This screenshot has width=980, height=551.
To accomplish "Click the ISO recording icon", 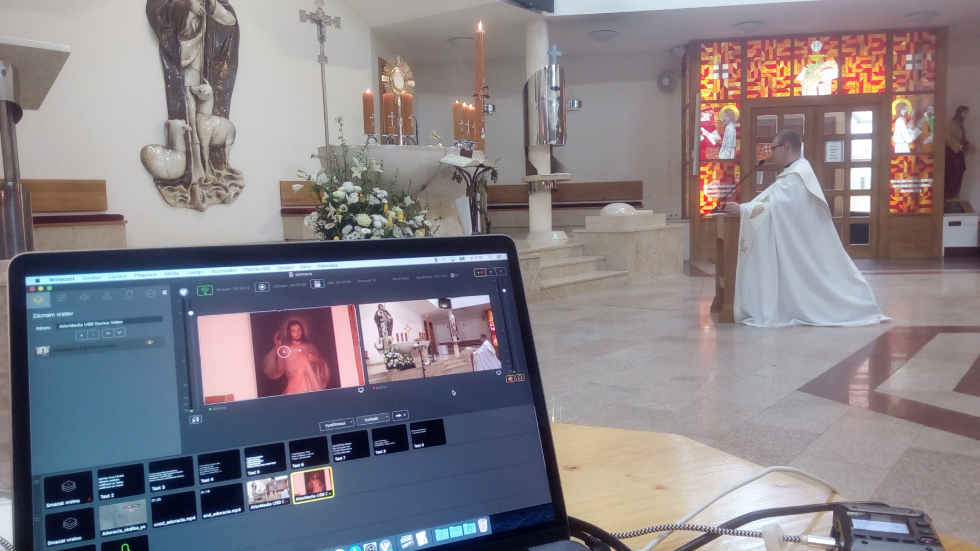I will tap(317, 283).
